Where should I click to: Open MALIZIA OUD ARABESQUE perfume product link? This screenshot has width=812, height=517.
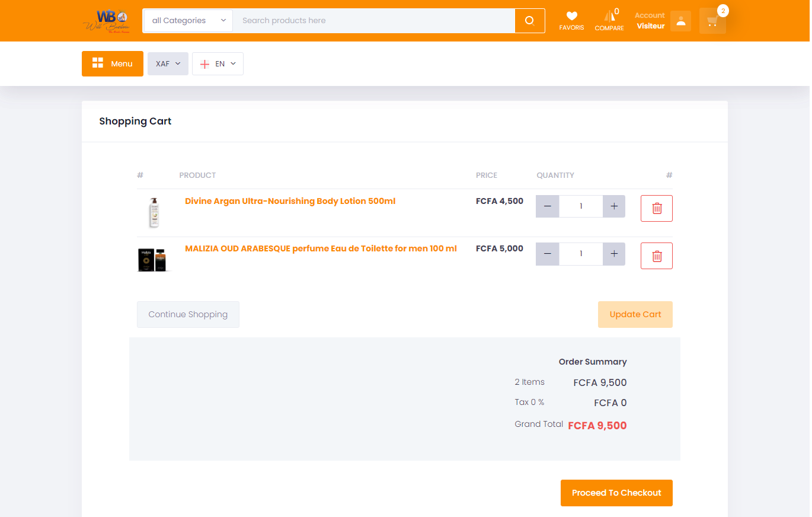pos(321,248)
